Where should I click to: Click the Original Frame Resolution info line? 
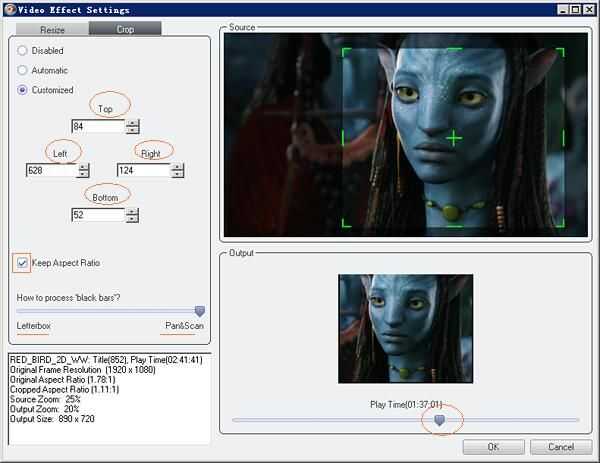pos(83,370)
